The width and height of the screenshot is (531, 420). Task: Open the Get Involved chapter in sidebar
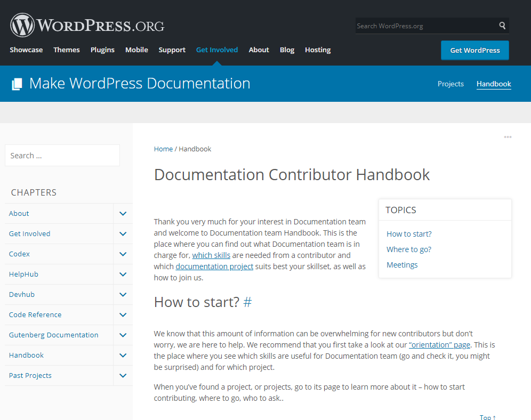pos(29,234)
